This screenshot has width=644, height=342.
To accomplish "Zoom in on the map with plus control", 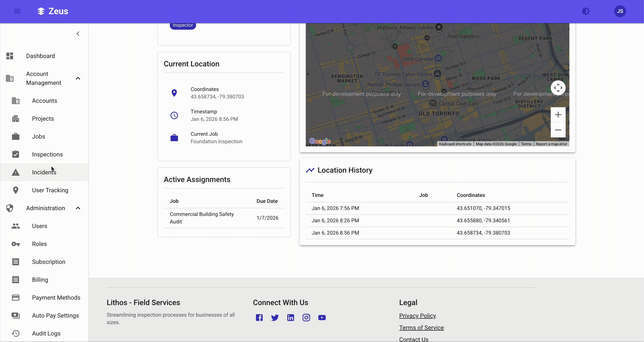I will [558, 115].
